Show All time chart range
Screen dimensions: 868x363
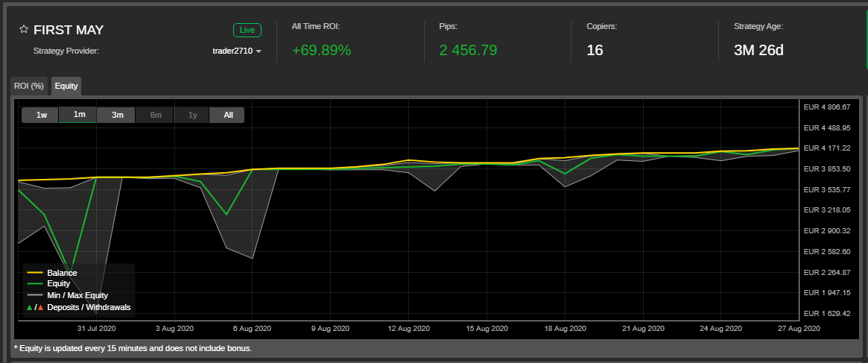[229, 116]
